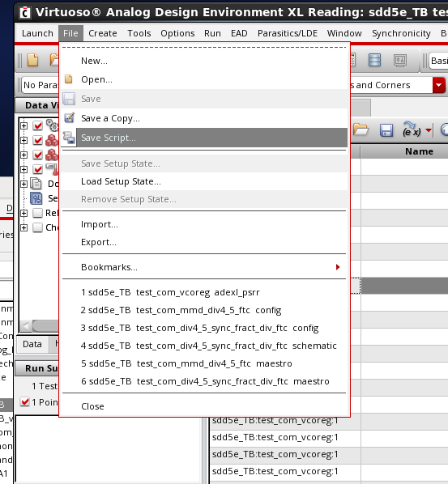This screenshot has width=448, height=484.
Task: Click the Documents icon in Data View tree
Action: click(x=36, y=184)
